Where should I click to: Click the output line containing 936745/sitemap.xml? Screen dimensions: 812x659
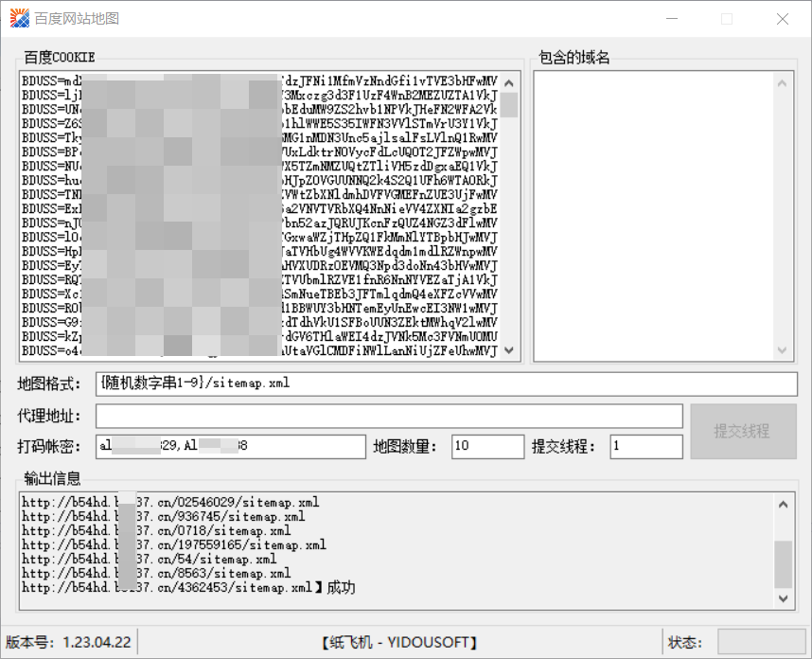coord(164,517)
